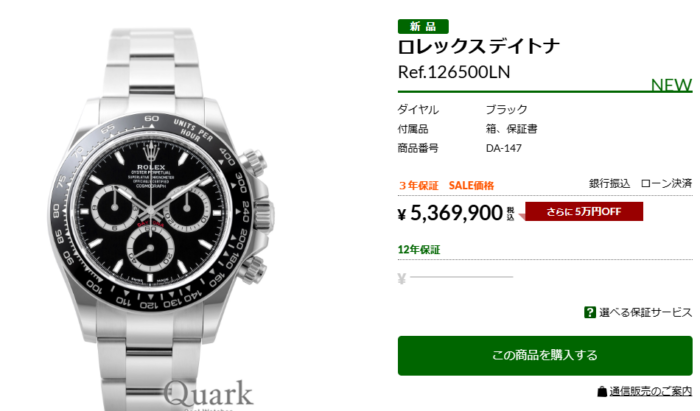Select the 12年保証 option

click(419, 249)
